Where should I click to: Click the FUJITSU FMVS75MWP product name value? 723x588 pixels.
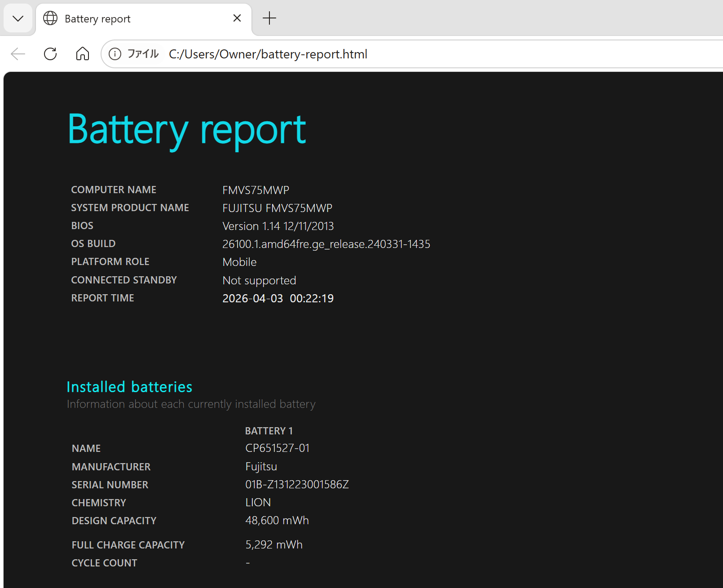click(277, 208)
